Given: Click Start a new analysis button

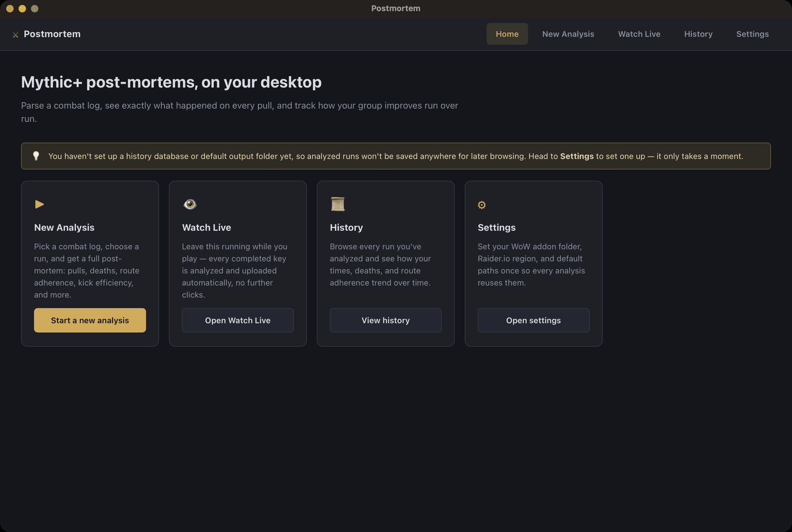Looking at the screenshot, I should (90, 320).
